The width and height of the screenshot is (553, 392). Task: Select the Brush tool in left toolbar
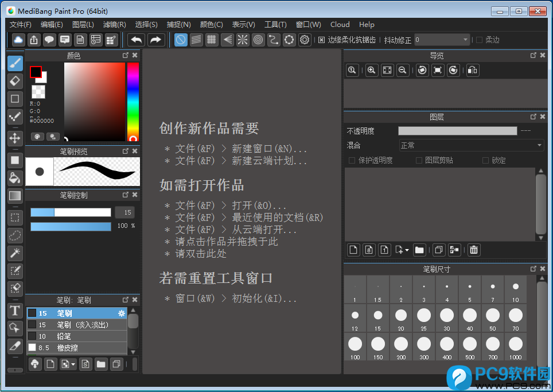(15, 64)
